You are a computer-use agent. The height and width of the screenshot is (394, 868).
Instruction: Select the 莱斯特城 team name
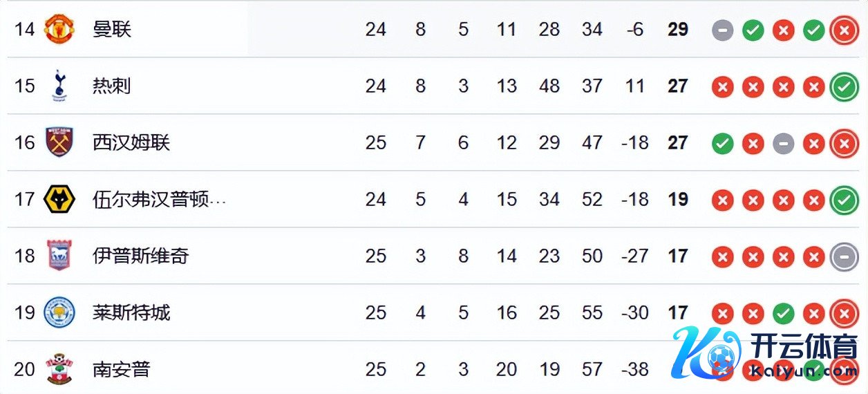coord(131,313)
